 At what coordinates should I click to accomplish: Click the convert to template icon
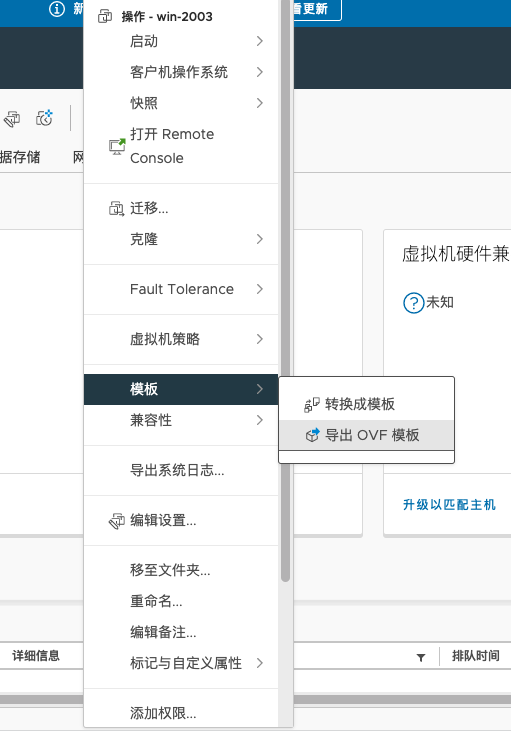(x=312, y=404)
